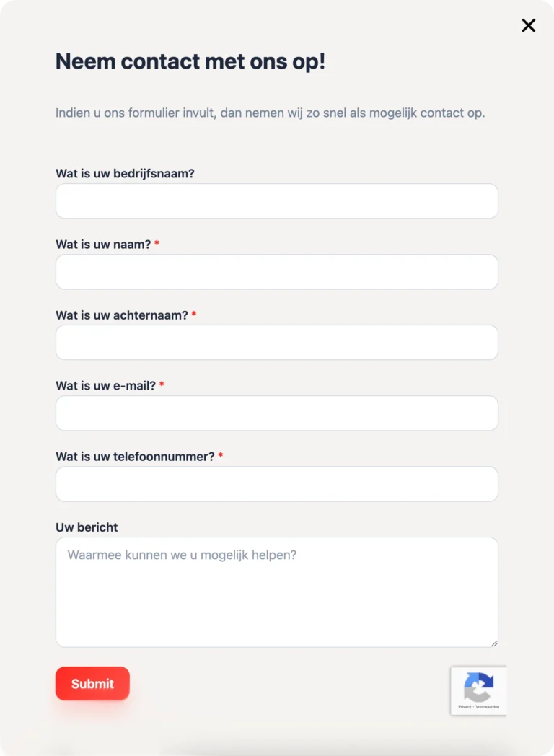Close the contact form with the X icon
The image size is (554, 756).
pyautogui.click(x=529, y=25)
